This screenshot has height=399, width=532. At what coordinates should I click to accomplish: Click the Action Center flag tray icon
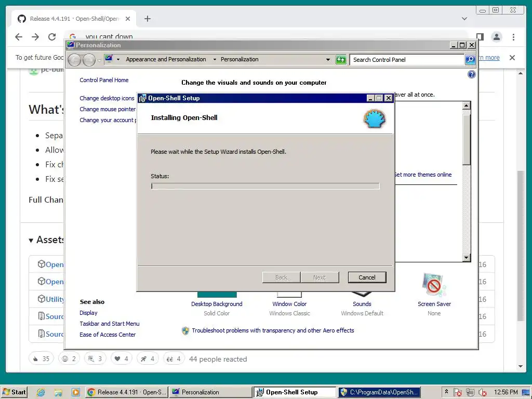(457, 393)
